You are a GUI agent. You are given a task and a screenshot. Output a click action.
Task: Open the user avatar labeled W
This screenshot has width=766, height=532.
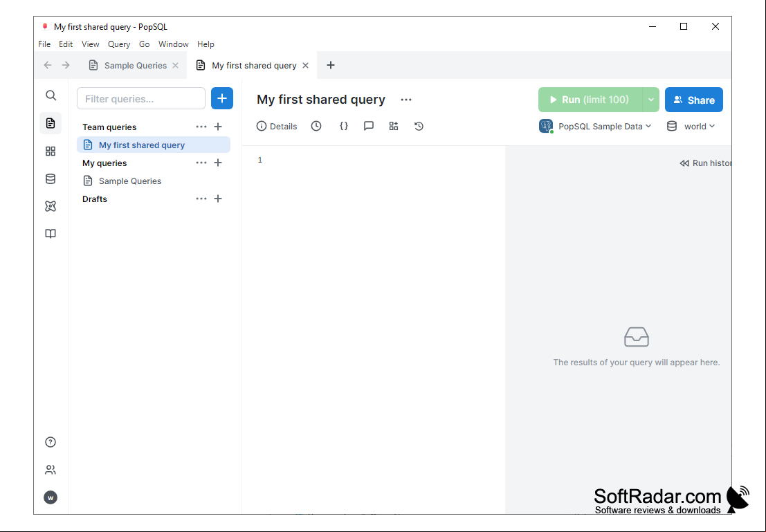(x=51, y=498)
